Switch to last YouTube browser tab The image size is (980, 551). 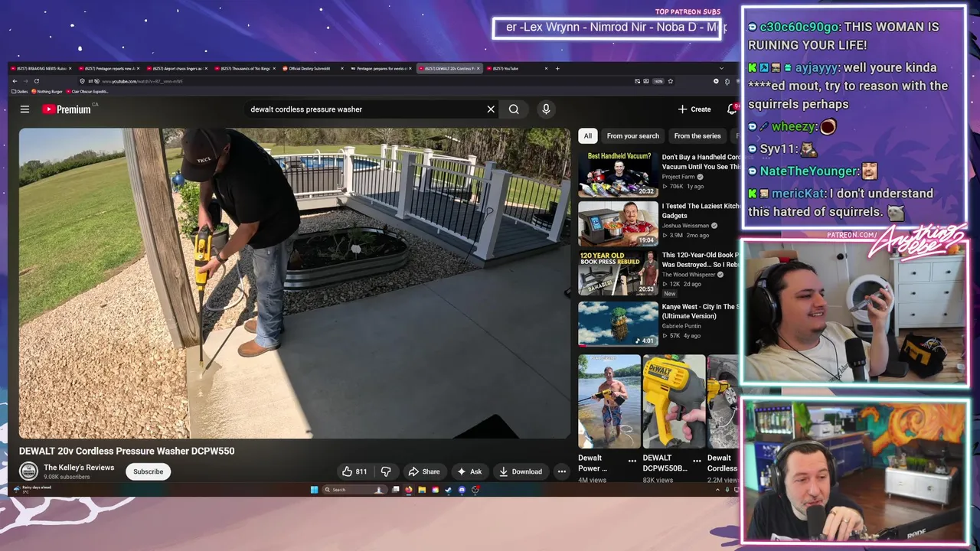[518, 68]
